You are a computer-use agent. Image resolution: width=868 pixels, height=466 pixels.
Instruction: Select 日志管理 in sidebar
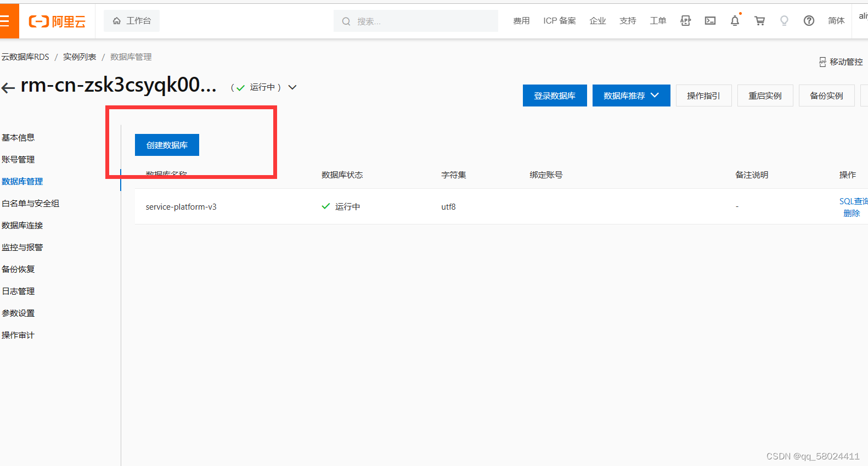click(18, 291)
